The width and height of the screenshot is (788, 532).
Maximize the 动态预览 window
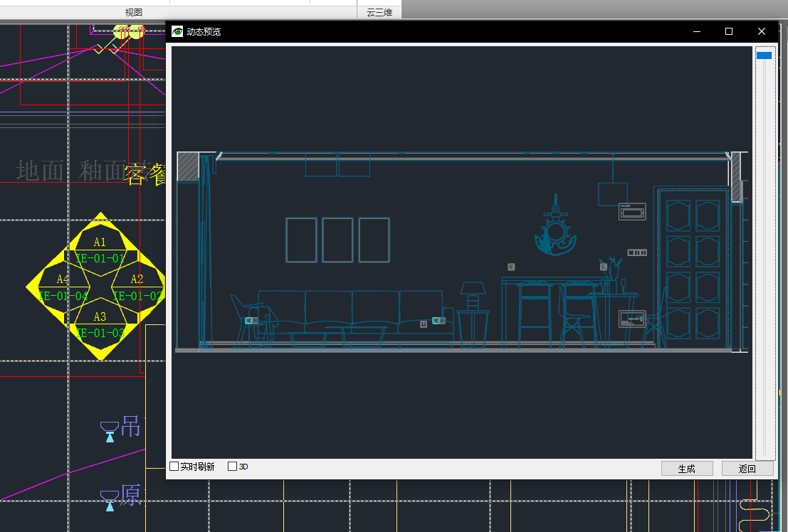coord(729,31)
